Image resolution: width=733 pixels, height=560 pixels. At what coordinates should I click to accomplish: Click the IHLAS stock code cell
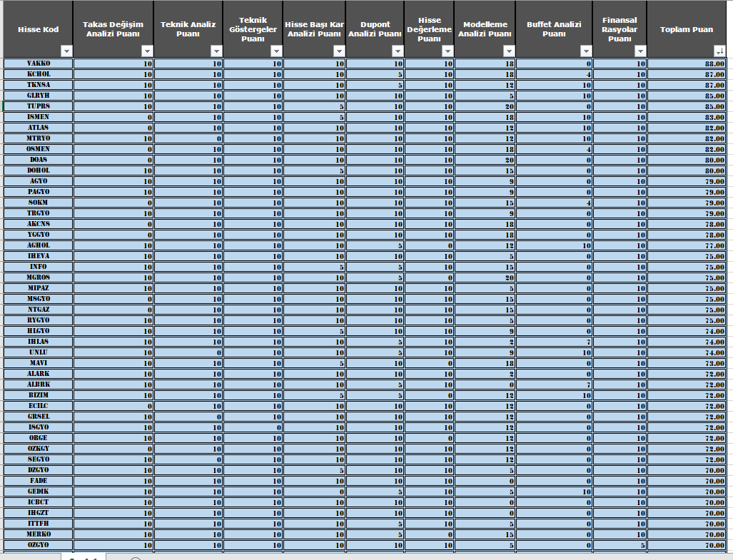39,342
